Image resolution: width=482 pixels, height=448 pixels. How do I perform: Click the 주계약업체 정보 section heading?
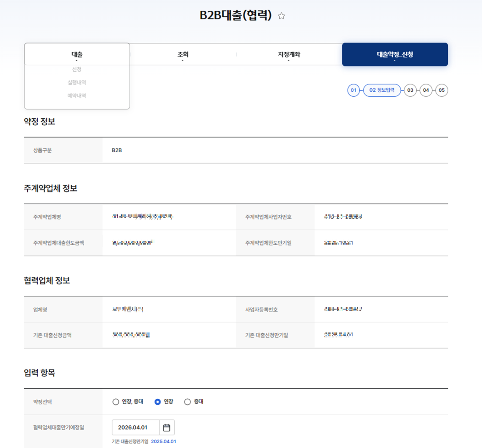click(x=51, y=188)
